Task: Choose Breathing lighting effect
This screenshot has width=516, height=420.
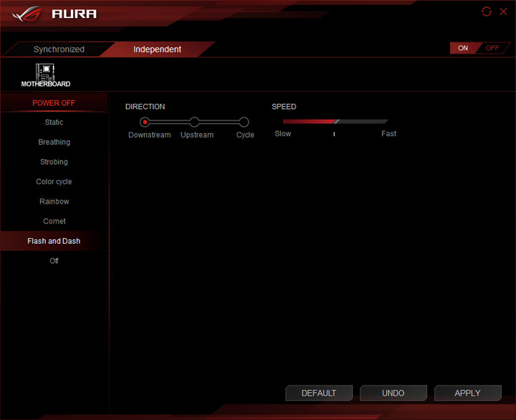Action: click(x=54, y=142)
